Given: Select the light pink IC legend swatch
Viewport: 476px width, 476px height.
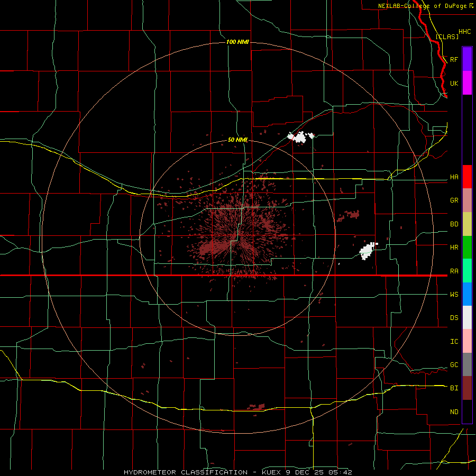Looking at the screenshot, I should click(x=467, y=341).
